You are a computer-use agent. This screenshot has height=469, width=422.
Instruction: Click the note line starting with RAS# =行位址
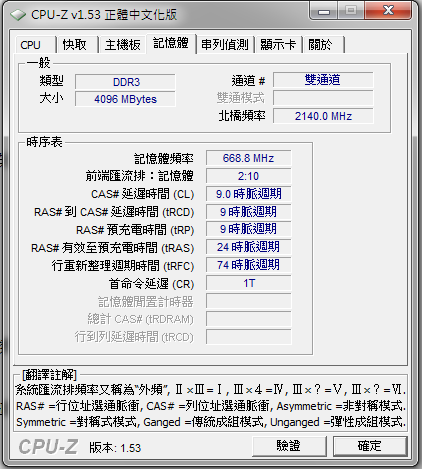click(x=211, y=406)
